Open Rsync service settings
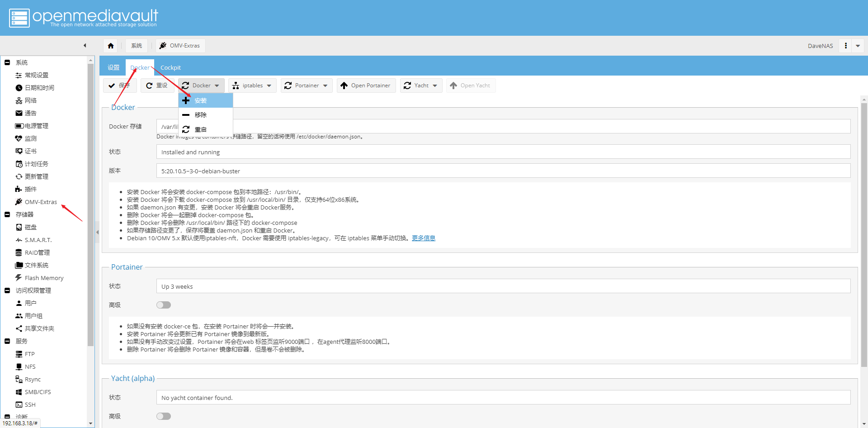Viewport: 868px width, 428px height. click(x=28, y=379)
